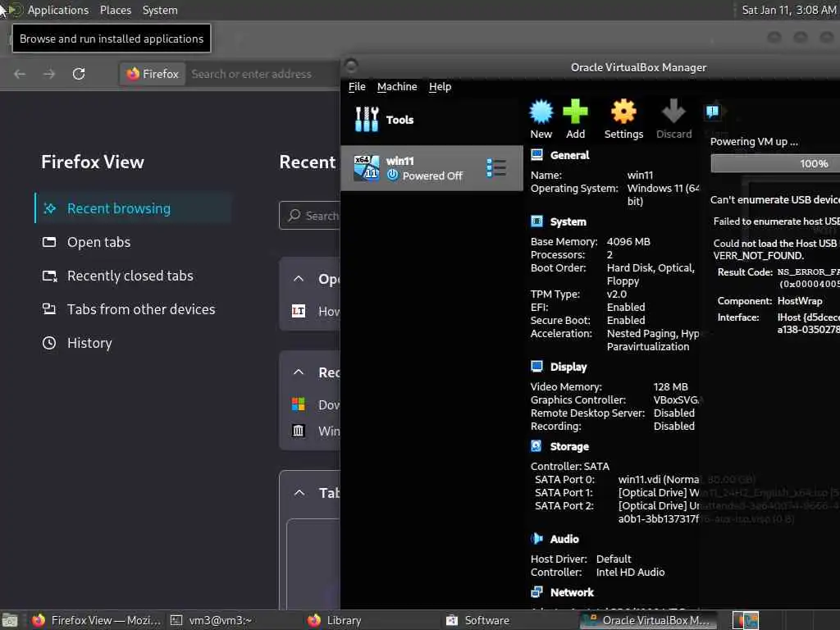Collapse the Open tabs card chevron
Viewport: 840px width, 630px height.
tap(299, 279)
